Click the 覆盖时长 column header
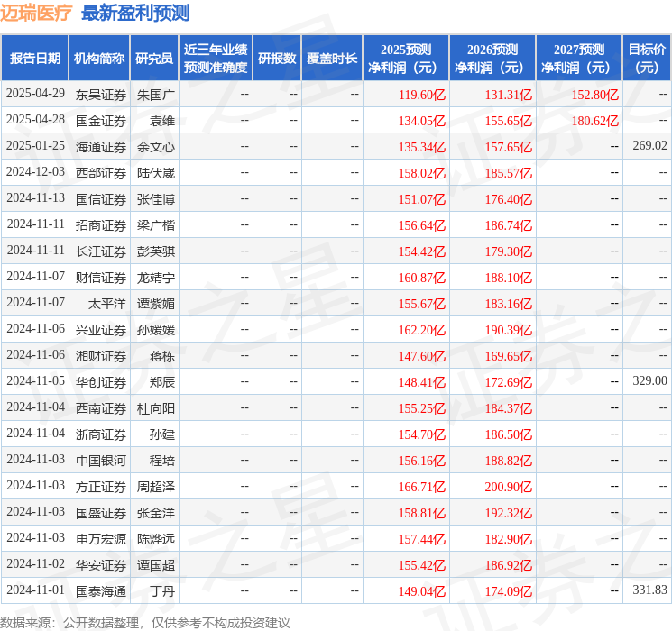This screenshot has height=631, width=672. click(x=332, y=58)
